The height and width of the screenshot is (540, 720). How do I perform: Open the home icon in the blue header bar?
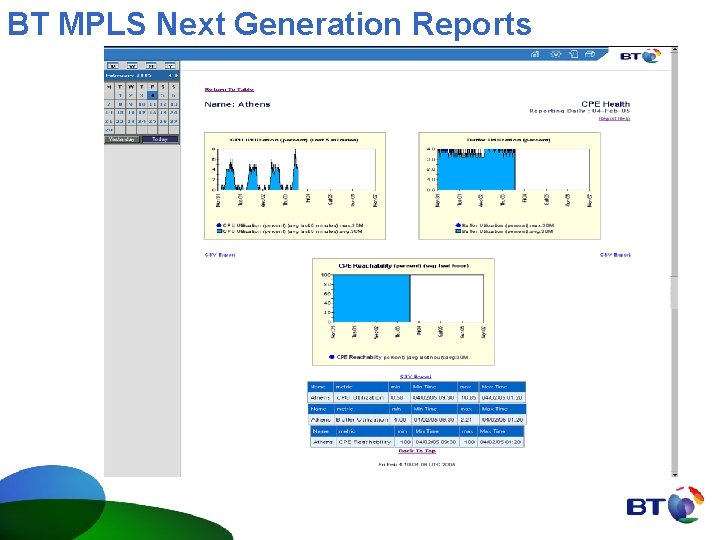535,54
